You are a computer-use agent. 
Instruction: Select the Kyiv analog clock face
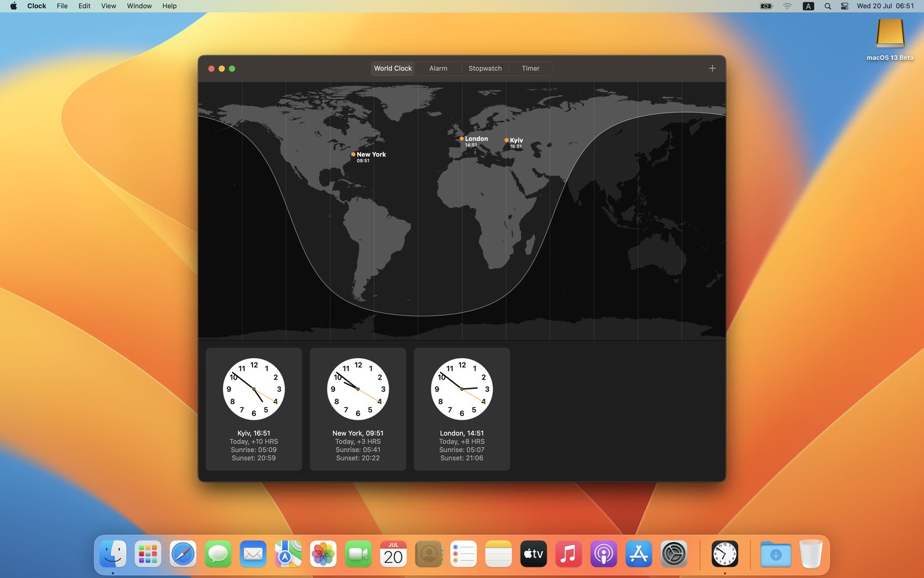pos(254,389)
